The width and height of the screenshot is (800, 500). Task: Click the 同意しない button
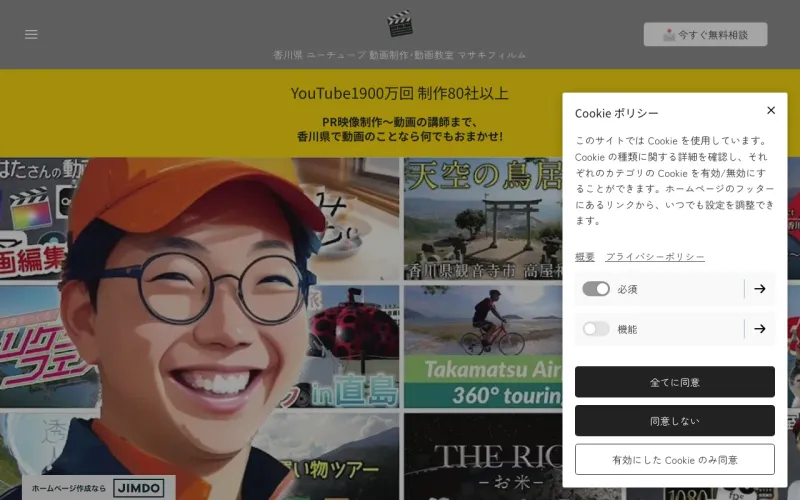(674, 420)
